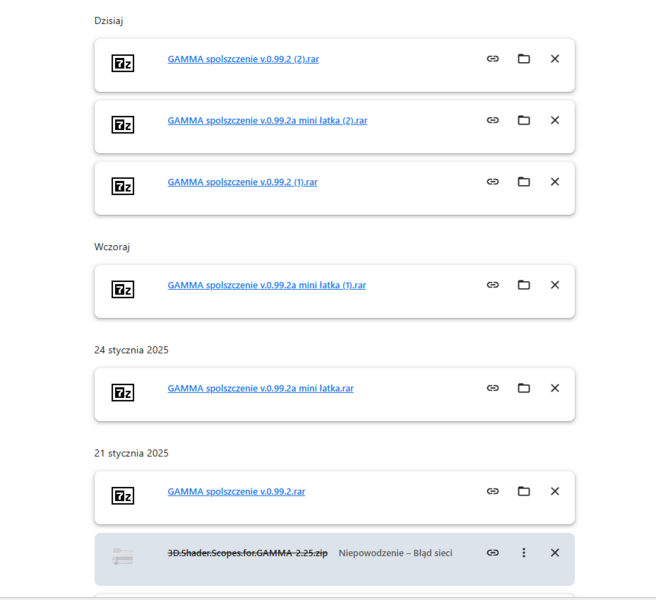Viewport: 656px width, 600px height.
Task: Remove GAMMA spolszczenie v.0.99.2 (2).rar from list
Action: (x=555, y=59)
